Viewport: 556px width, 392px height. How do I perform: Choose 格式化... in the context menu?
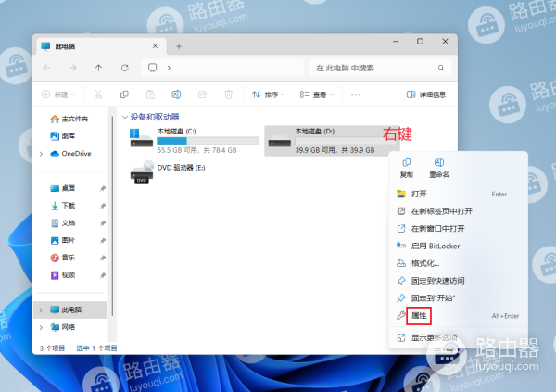coord(458,263)
